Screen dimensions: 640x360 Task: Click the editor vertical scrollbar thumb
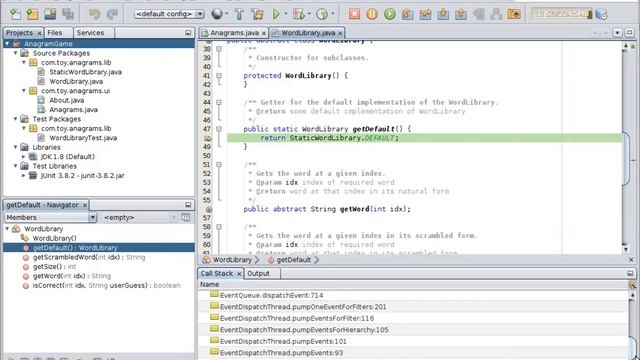point(626,159)
